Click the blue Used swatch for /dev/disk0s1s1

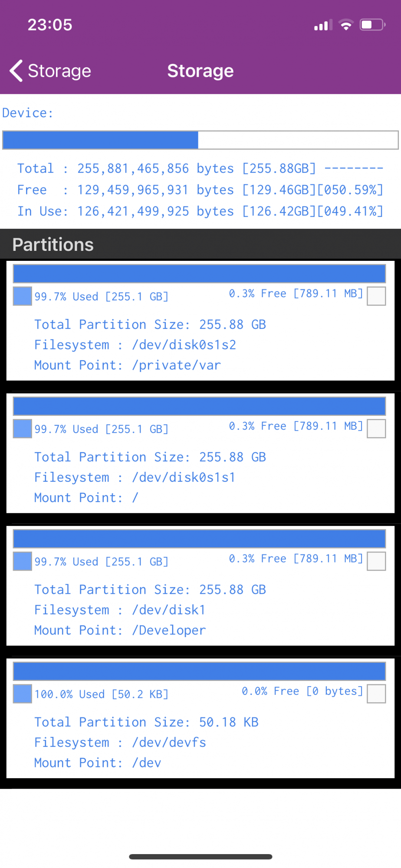pos(23,429)
